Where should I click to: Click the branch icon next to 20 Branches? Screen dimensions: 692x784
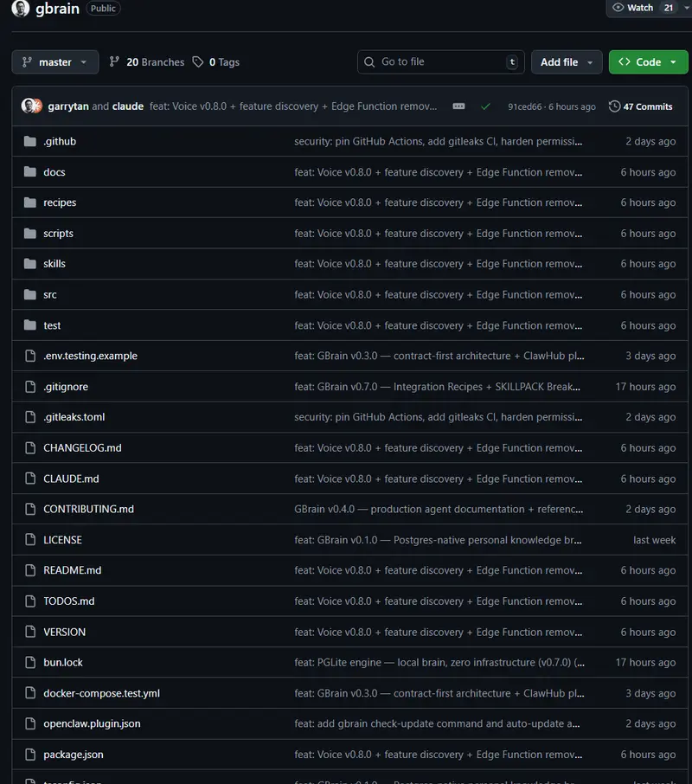(x=114, y=62)
